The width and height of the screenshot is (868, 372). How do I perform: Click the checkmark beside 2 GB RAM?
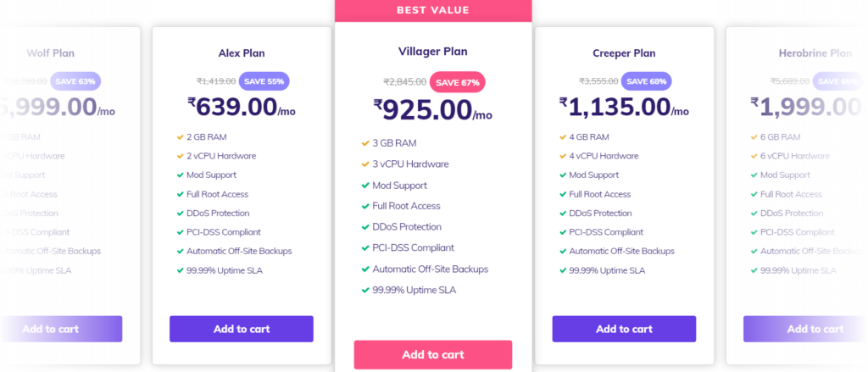click(x=180, y=137)
